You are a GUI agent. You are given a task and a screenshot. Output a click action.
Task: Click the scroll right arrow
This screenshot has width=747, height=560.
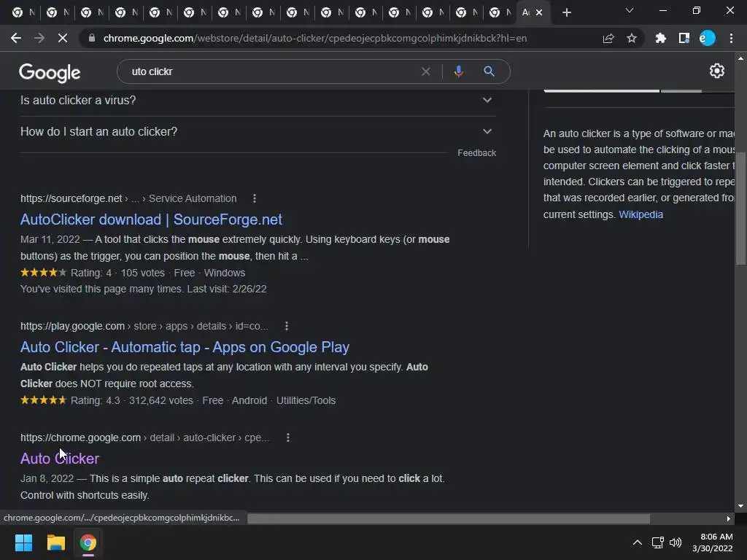click(728, 518)
